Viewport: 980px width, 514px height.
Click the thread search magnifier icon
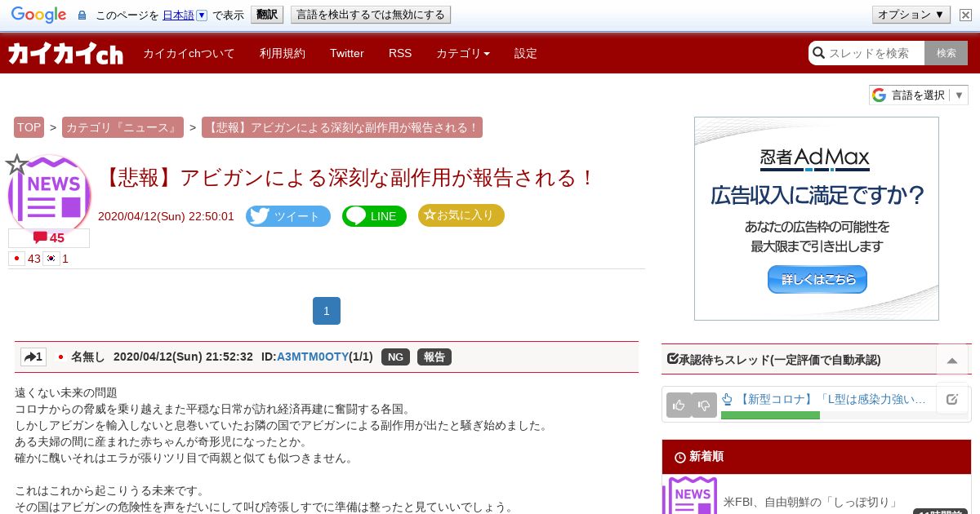click(818, 53)
